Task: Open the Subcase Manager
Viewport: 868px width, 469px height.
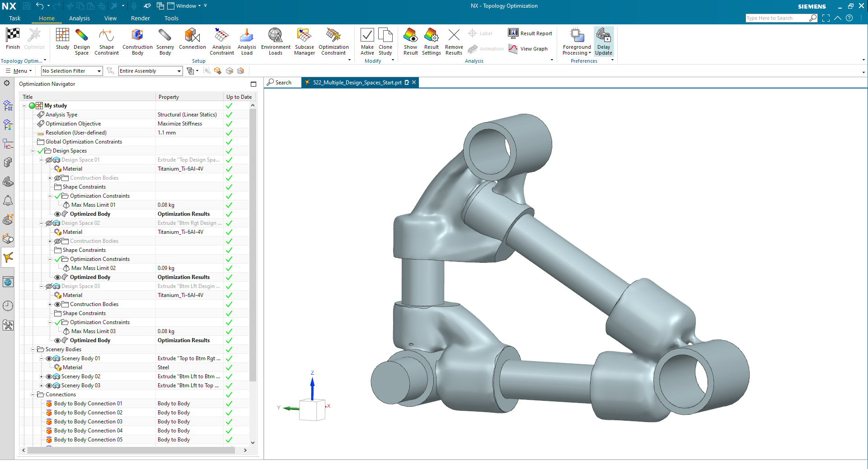Action: [304, 42]
